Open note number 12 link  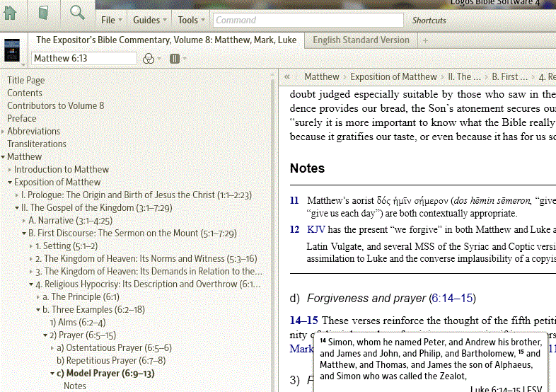click(294, 229)
